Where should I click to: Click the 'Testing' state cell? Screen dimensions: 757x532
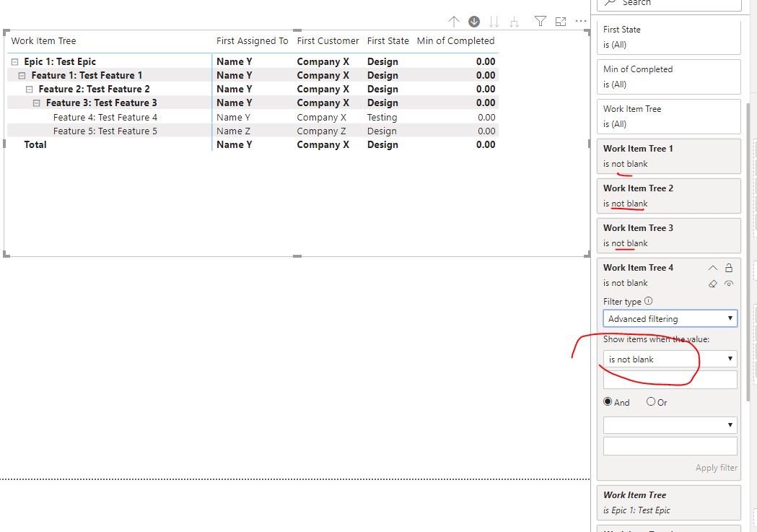coord(382,118)
